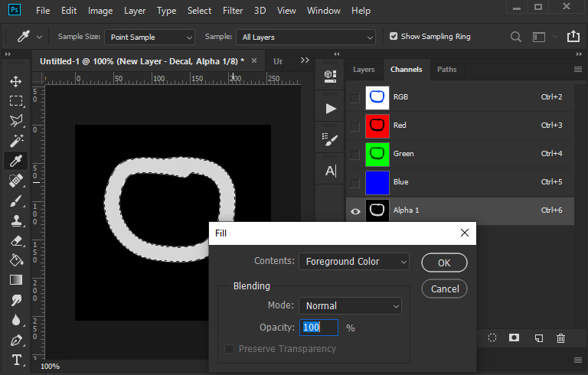Open the Sample All Layers dropdown
Image resolution: width=588 pixels, height=375 pixels.
[x=305, y=37]
